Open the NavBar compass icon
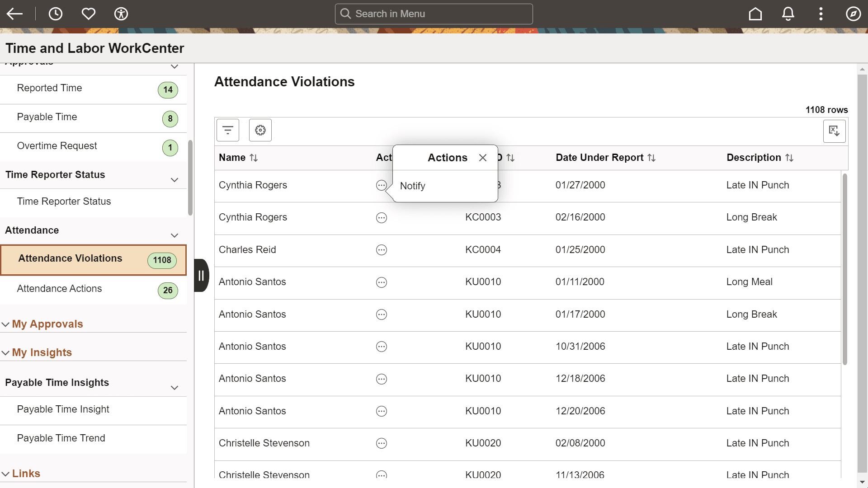 tap(853, 14)
